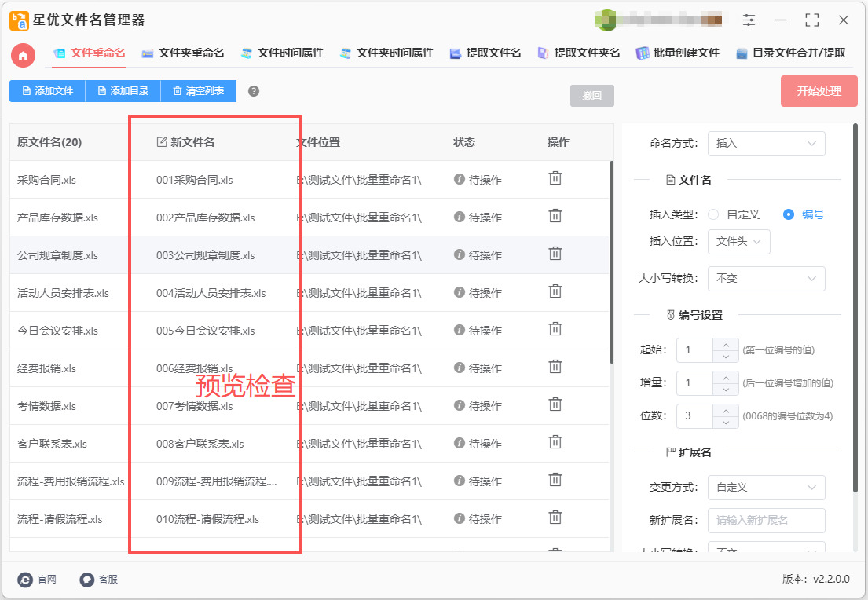Delete the 经费报销.xls row

pos(555,367)
